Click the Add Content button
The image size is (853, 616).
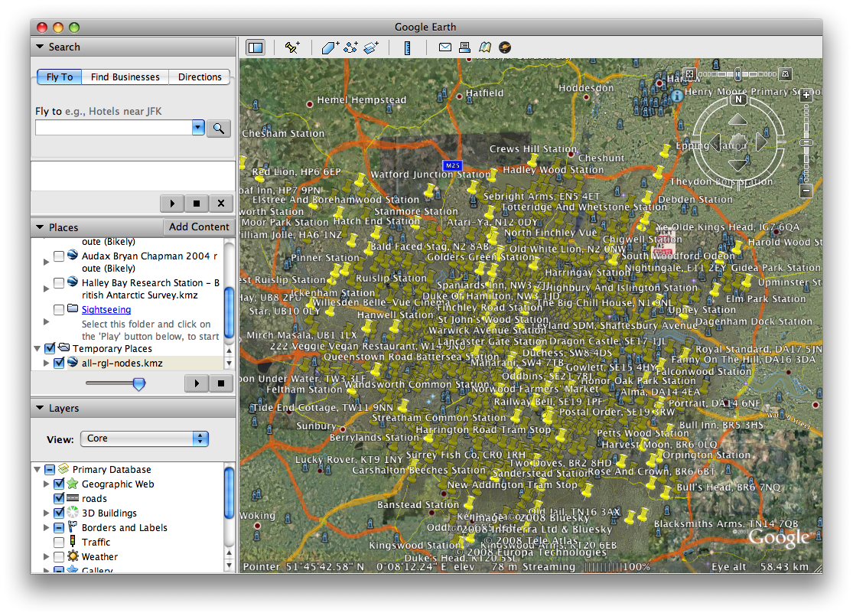click(x=199, y=227)
